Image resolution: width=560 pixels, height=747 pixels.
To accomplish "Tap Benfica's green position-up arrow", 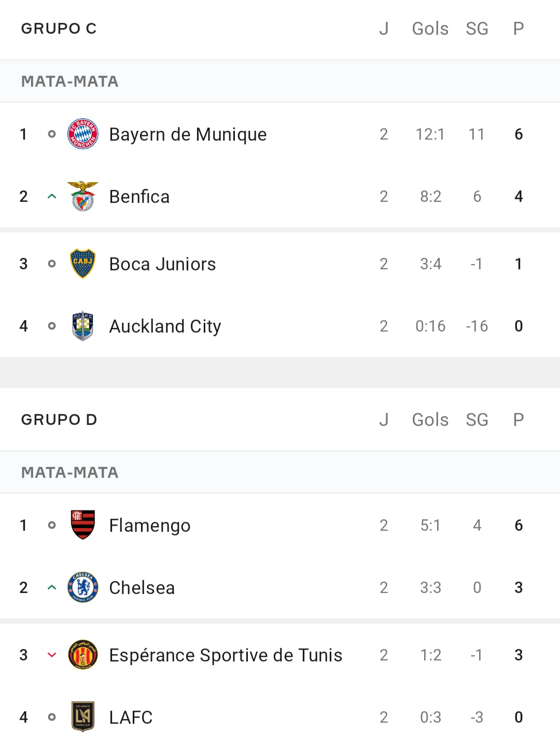I will point(52,196).
